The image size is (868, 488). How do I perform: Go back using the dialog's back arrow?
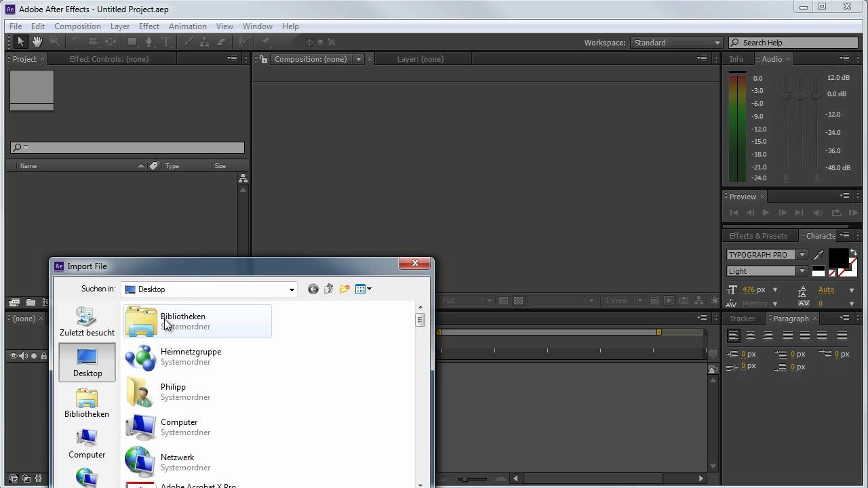pos(313,289)
